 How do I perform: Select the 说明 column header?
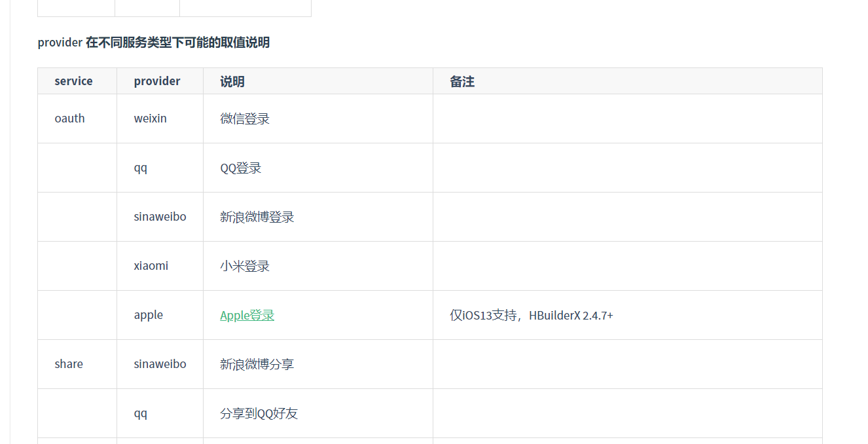(232, 81)
